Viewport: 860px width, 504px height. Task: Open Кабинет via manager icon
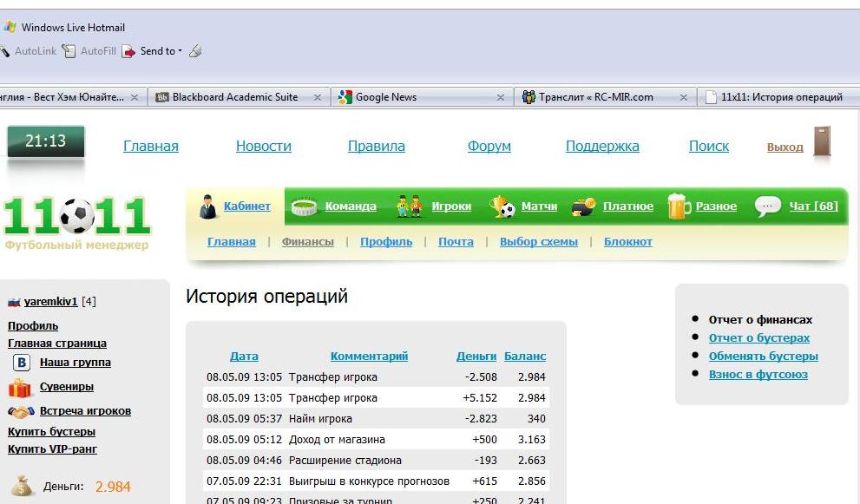[x=208, y=206]
